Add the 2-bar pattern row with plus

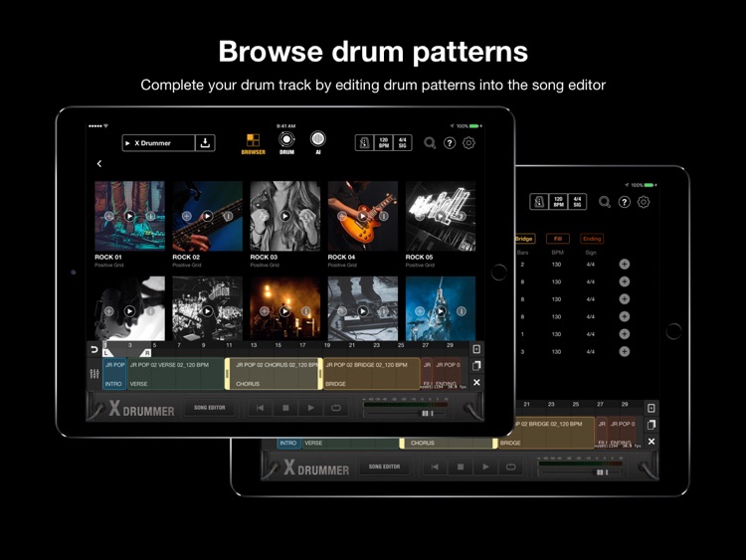point(625,264)
